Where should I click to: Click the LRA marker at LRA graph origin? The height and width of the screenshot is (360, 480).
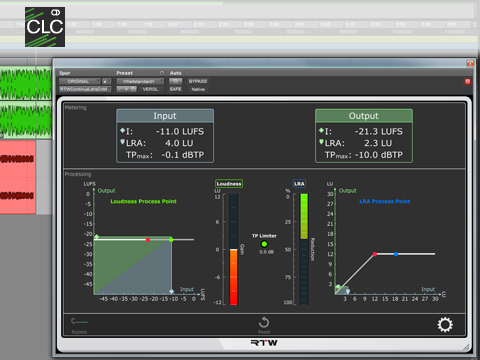click(338, 287)
